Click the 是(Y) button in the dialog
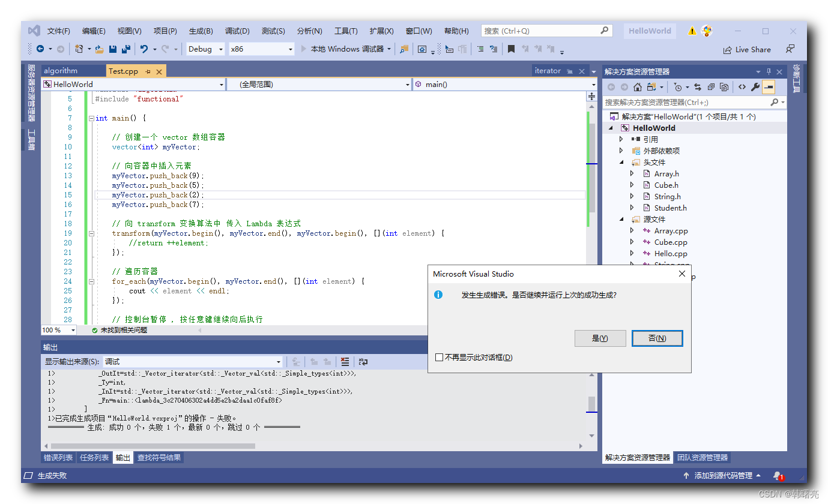The image size is (828, 504). (x=600, y=338)
